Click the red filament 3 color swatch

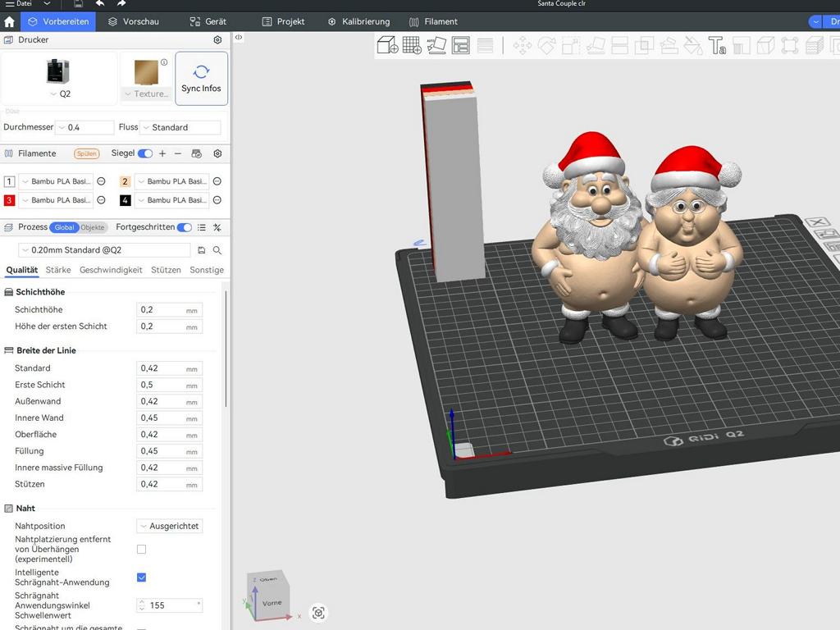pos(10,200)
